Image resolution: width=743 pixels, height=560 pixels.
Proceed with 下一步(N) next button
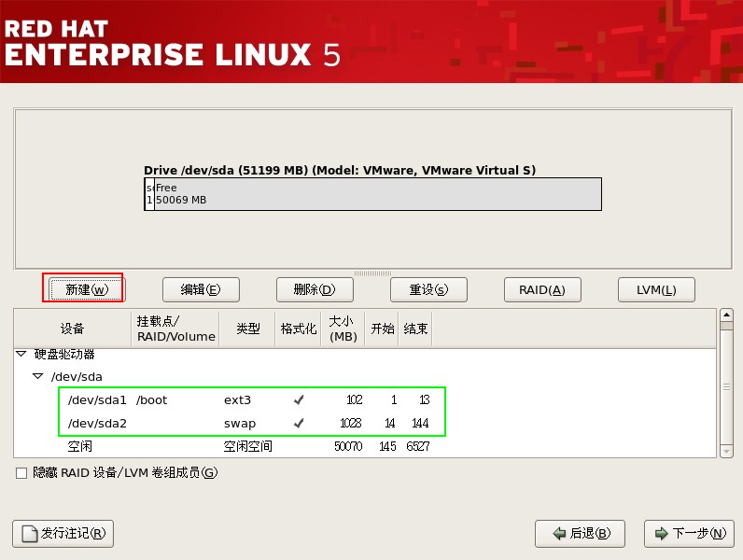(689, 534)
